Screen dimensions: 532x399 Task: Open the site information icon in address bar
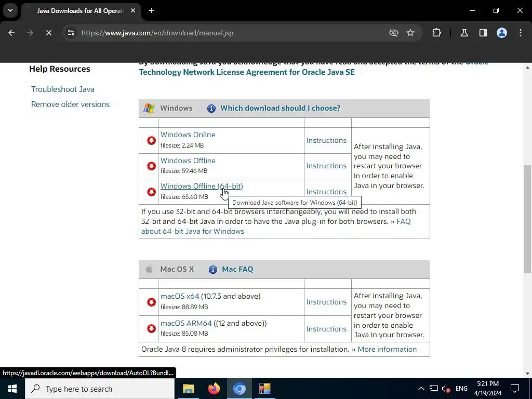(71, 33)
